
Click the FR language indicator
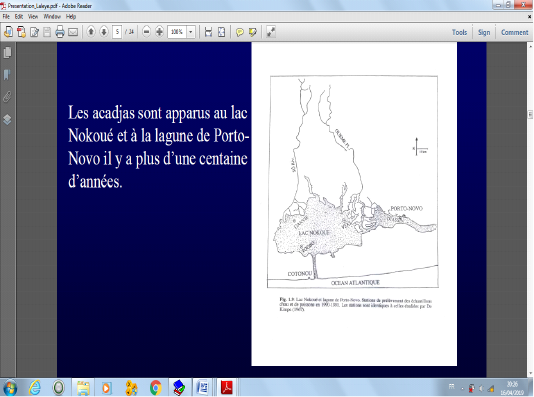coord(452,386)
